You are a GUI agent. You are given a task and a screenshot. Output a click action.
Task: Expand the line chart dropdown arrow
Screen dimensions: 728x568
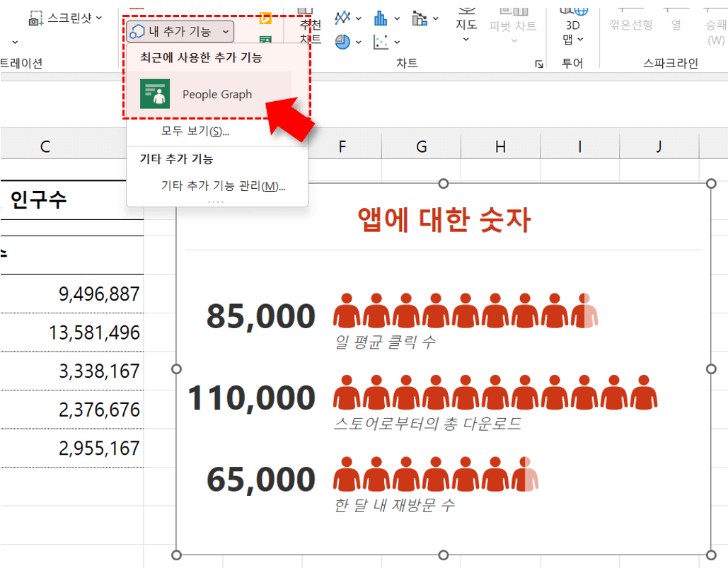359,18
